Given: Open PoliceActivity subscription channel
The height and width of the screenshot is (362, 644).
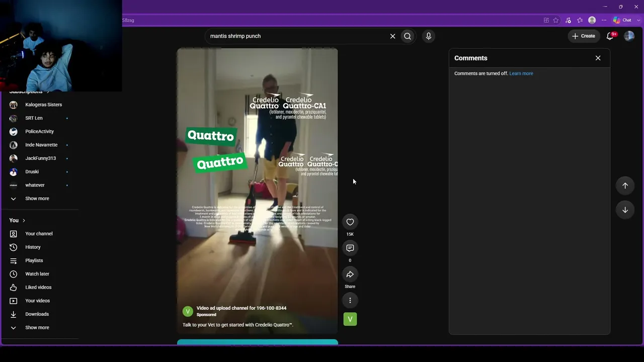Looking at the screenshot, I should tap(39, 132).
